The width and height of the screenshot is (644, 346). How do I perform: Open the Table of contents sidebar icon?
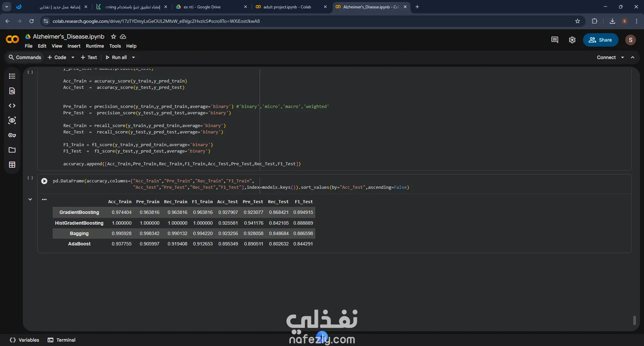pos(12,76)
